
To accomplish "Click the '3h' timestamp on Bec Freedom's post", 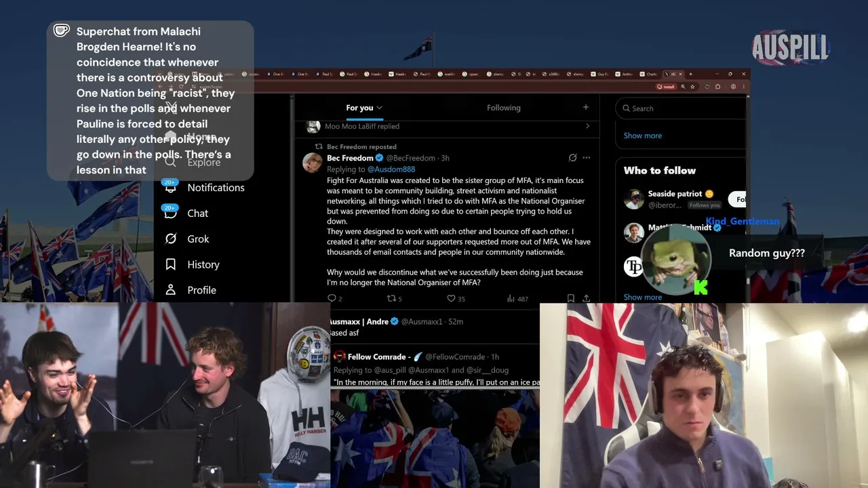I will [446, 158].
